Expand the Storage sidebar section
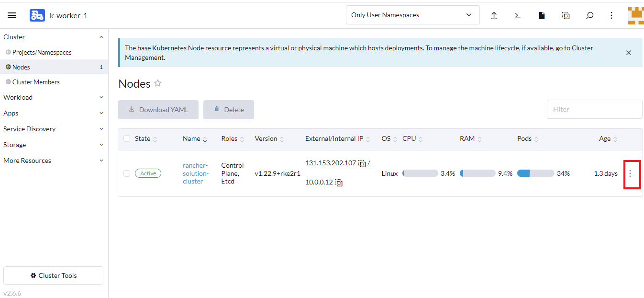 pos(101,145)
